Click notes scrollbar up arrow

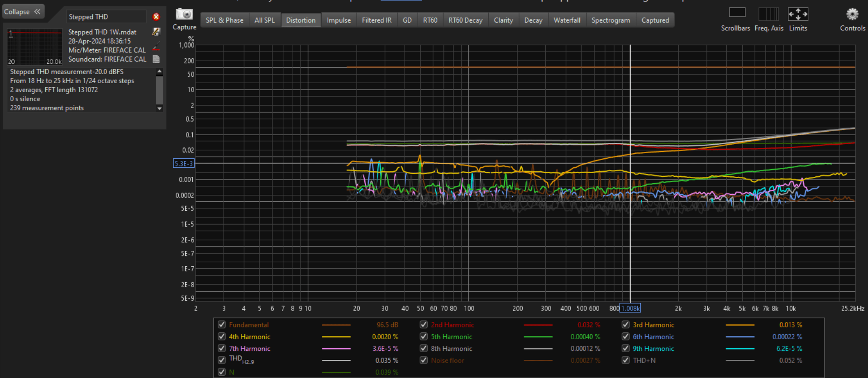coord(159,72)
